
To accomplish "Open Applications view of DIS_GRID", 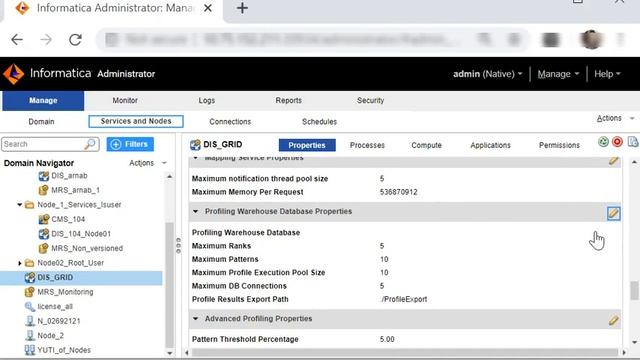I will click(x=490, y=145).
